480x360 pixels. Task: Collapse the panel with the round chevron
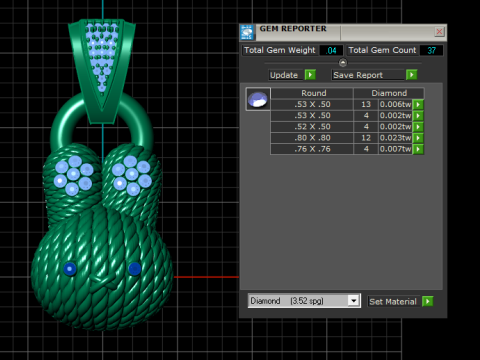343,62
